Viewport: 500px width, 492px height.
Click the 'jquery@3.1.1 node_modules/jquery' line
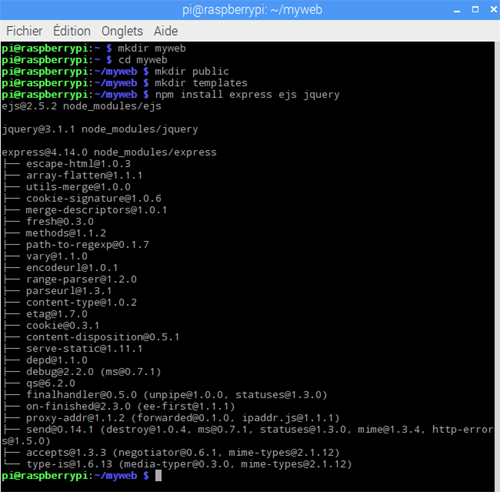pyautogui.click(x=100, y=129)
